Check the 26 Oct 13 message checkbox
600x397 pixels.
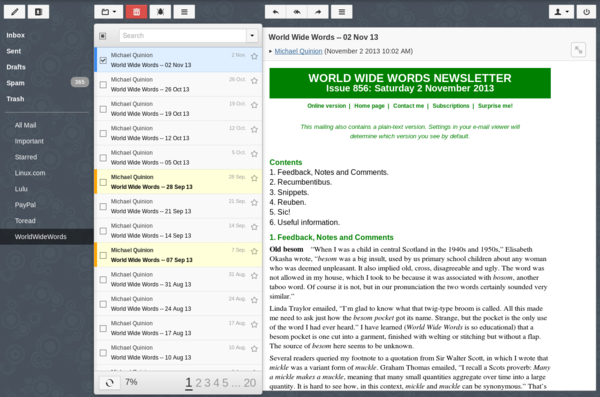pyautogui.click(x=103, y=85)
